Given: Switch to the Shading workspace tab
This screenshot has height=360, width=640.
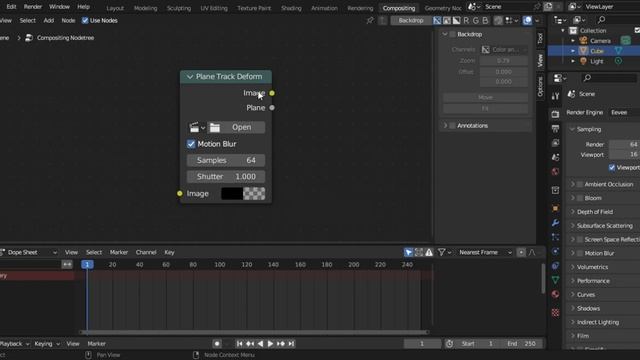Looking at the screenshot, I should (x=291, y=8).
